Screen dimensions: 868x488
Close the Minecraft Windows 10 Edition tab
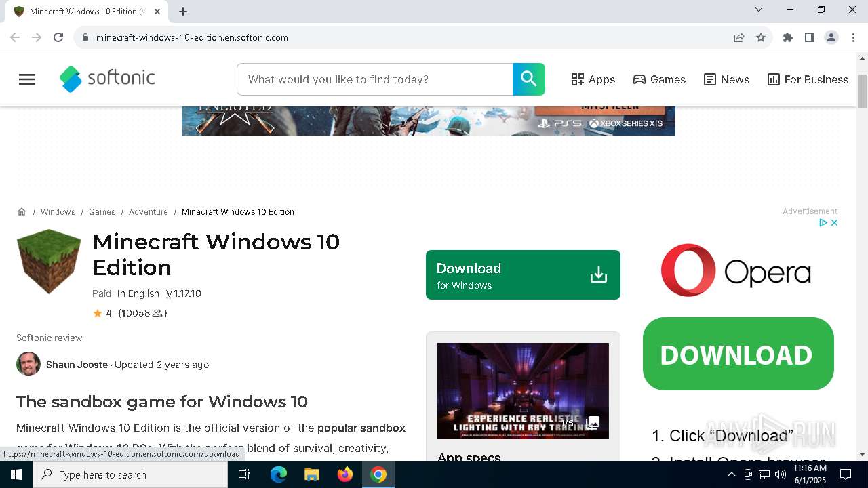pyautogui.click(x=157, y=12)
